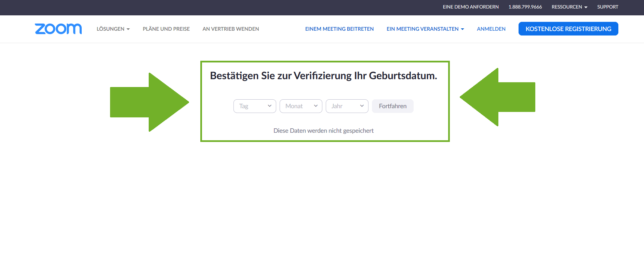Select Einem Meeting beitreten
The height and width of the screenshot is (259, 644).
339,29
